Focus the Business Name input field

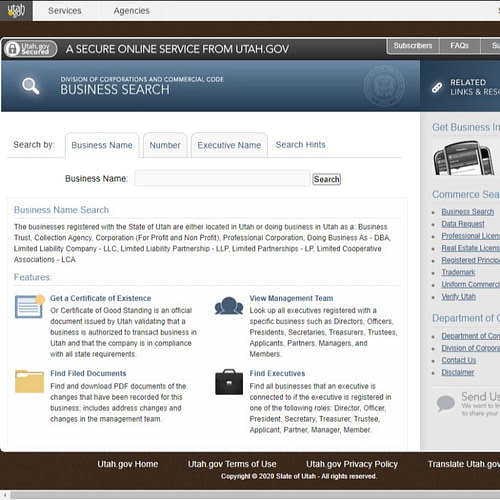click(x=222, y=178)
